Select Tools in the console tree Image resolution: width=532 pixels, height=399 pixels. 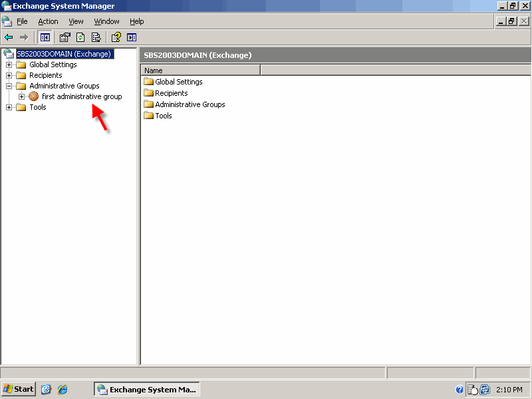(x=38, y=107)
